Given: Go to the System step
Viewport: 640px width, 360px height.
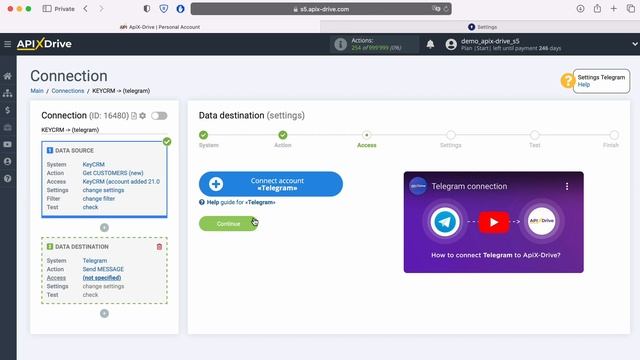Looking at the screenshot, I should (x=204, y=135).
